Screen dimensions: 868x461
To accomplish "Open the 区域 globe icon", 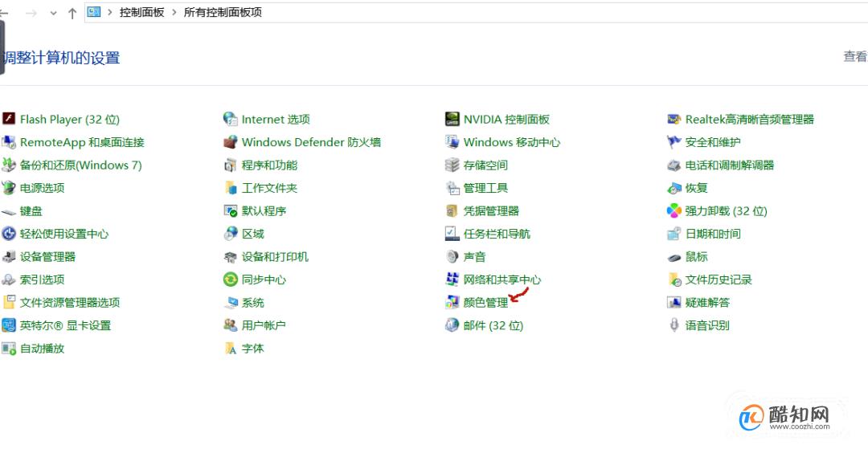I will click(231, 234).
